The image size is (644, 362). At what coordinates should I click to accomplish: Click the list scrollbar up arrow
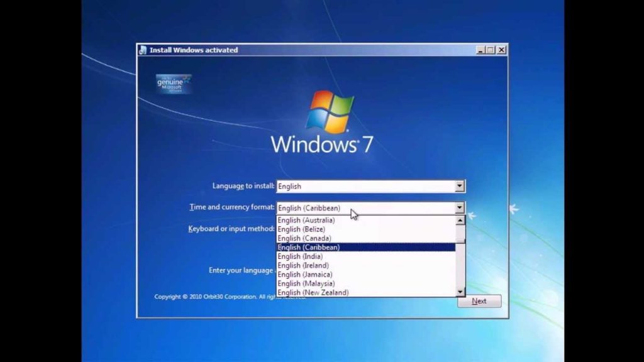460,221
